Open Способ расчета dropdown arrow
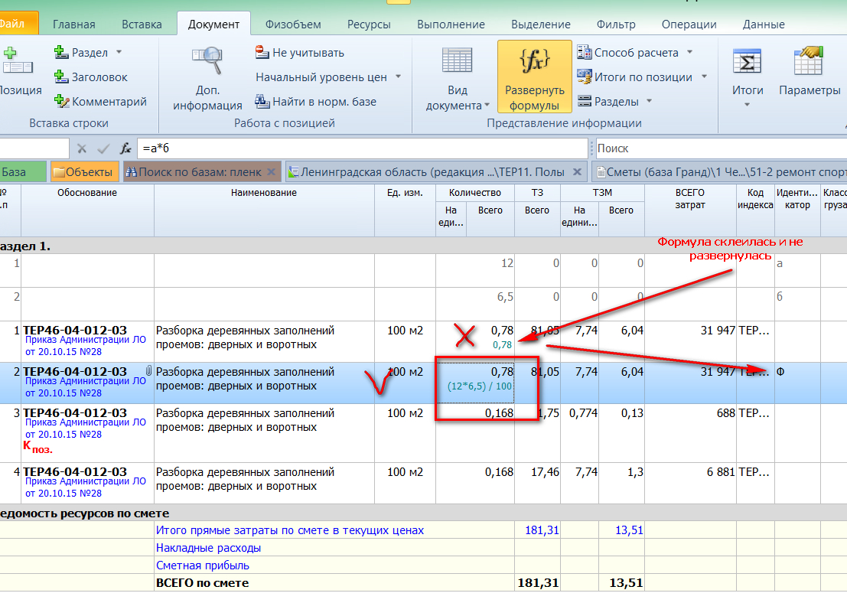The image size is (847, 616). point(689,53)
